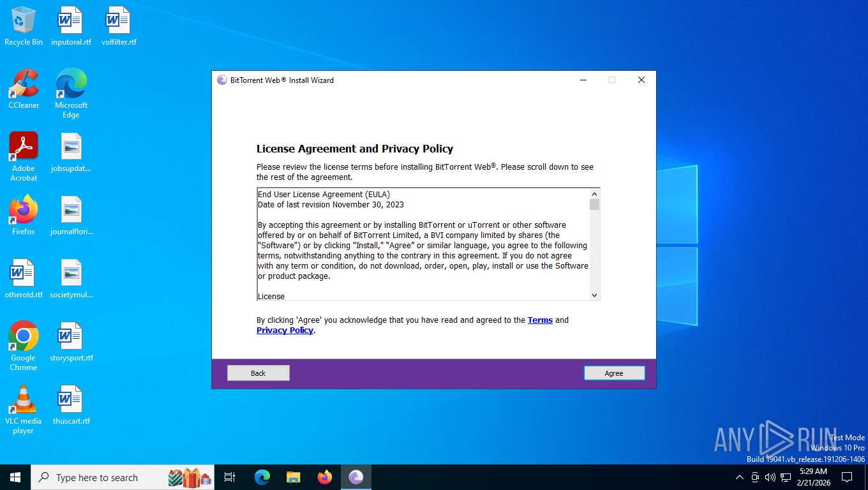Screen dimensions: 868x490
Task: Launch Firefox from the taskbar
Action: pyautogui.click(x=325, y=477)
